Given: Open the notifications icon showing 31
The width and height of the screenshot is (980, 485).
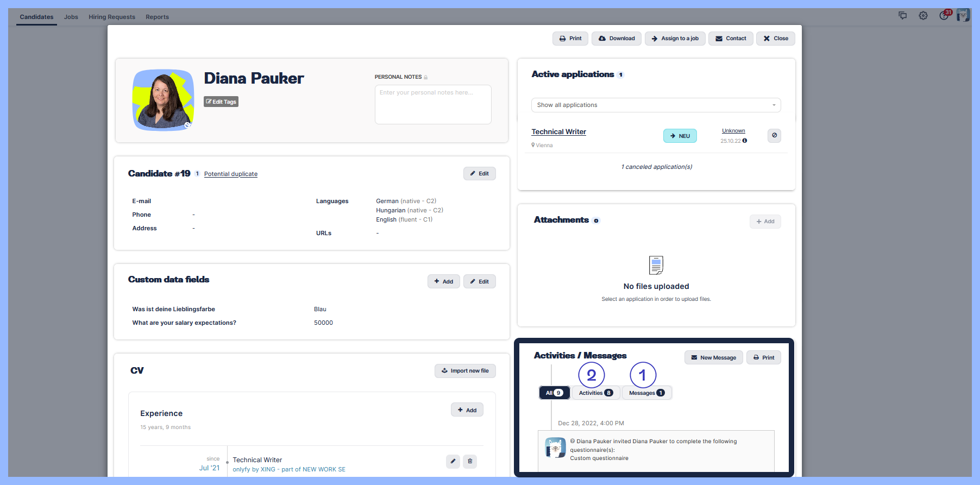Looking at the screenshot, I should pos(944,16).
